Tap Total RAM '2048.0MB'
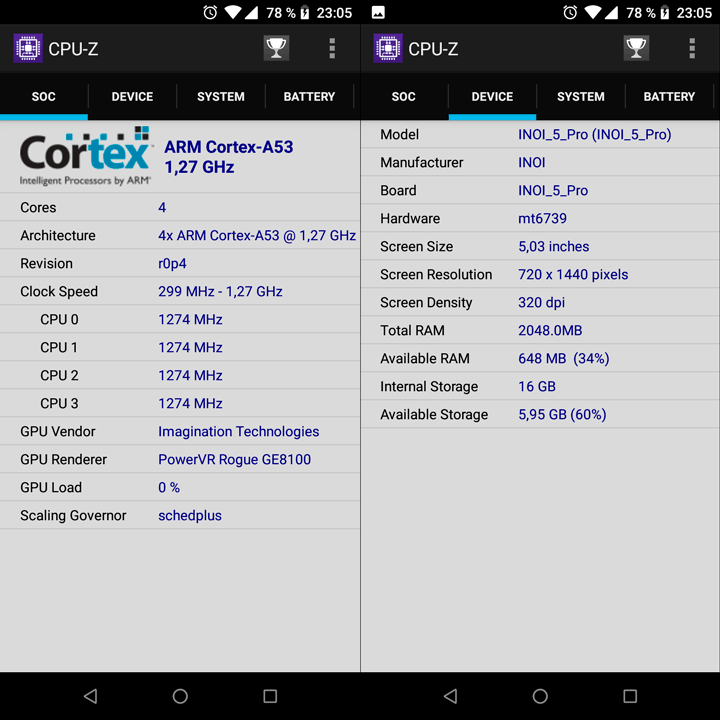720x720 pixels. click(x=550, y=331)
